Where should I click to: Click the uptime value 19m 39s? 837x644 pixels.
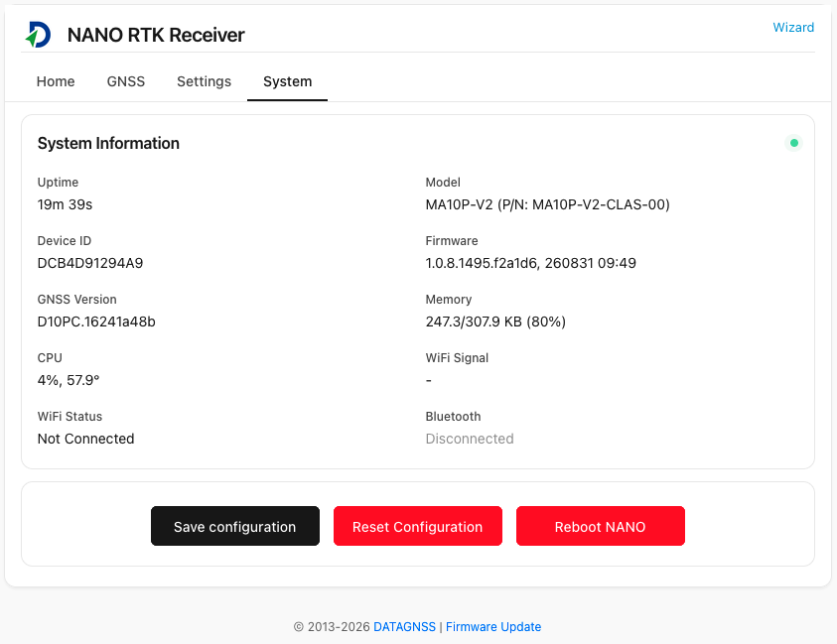pos(65,204)
